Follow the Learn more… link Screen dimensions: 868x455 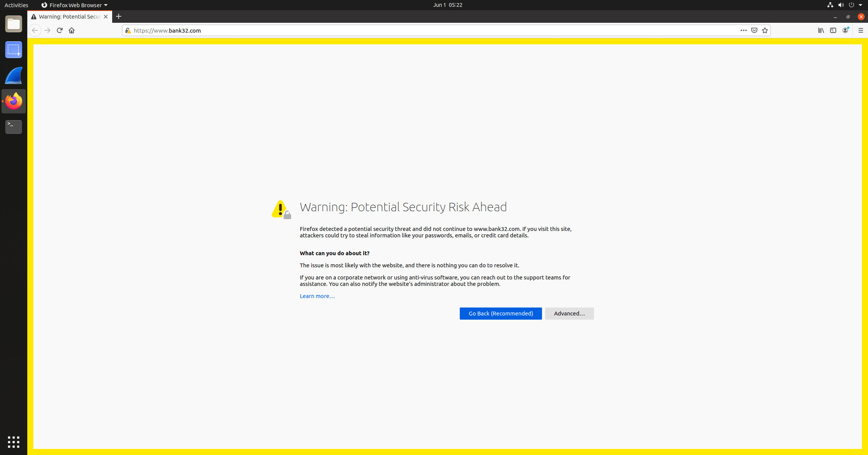click(x=317, y=296)
